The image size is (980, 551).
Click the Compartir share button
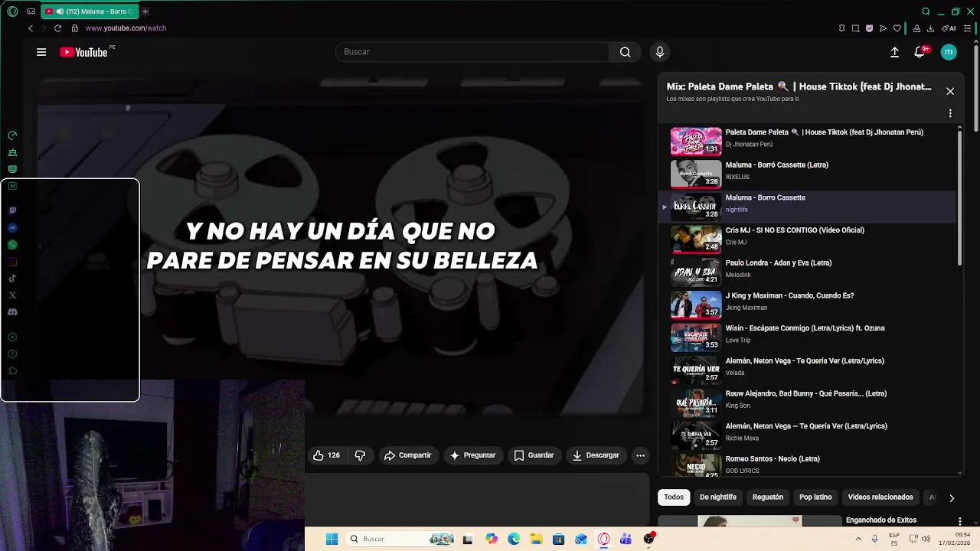[x=407, y=455]
